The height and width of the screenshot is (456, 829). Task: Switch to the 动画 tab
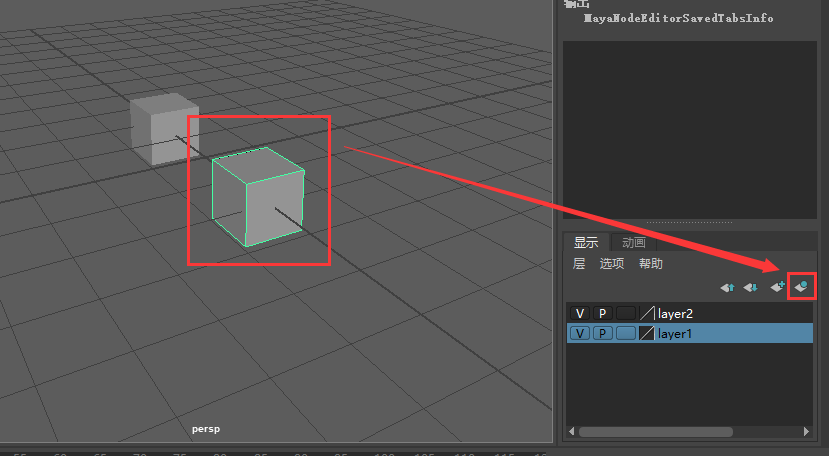633,242
